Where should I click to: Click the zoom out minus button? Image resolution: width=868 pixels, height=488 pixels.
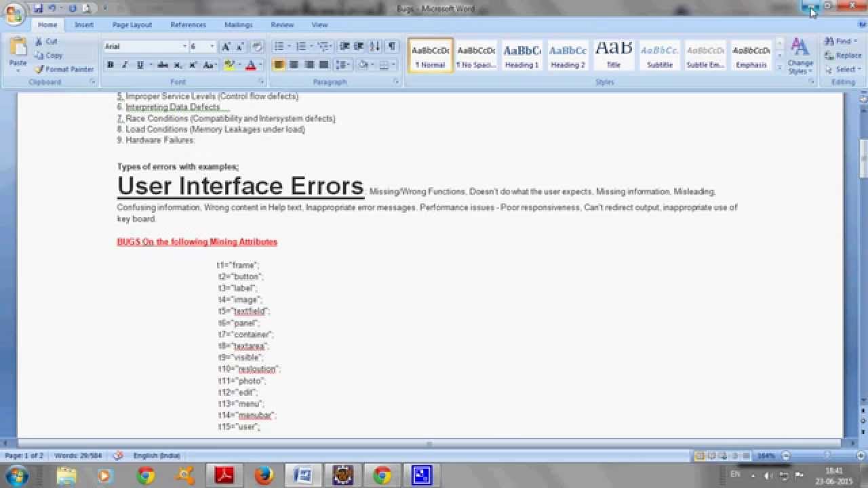click(786, 455)
